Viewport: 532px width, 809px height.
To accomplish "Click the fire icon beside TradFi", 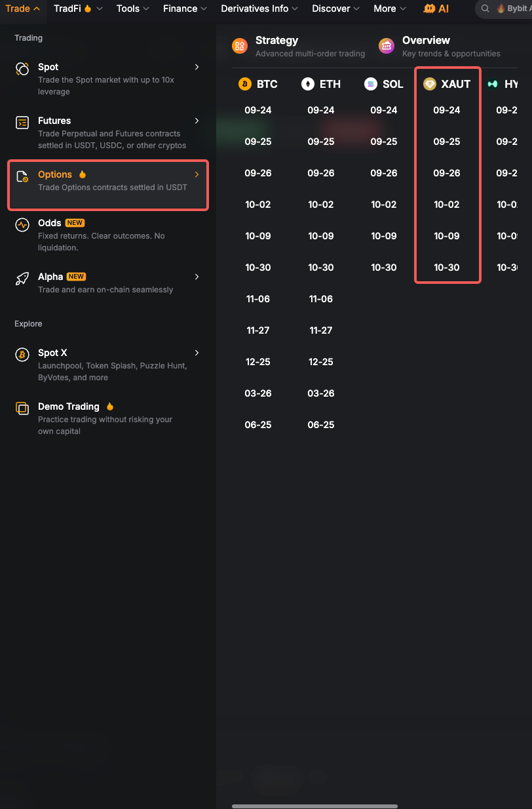I will pyautogui.click(x=87, y=9).
